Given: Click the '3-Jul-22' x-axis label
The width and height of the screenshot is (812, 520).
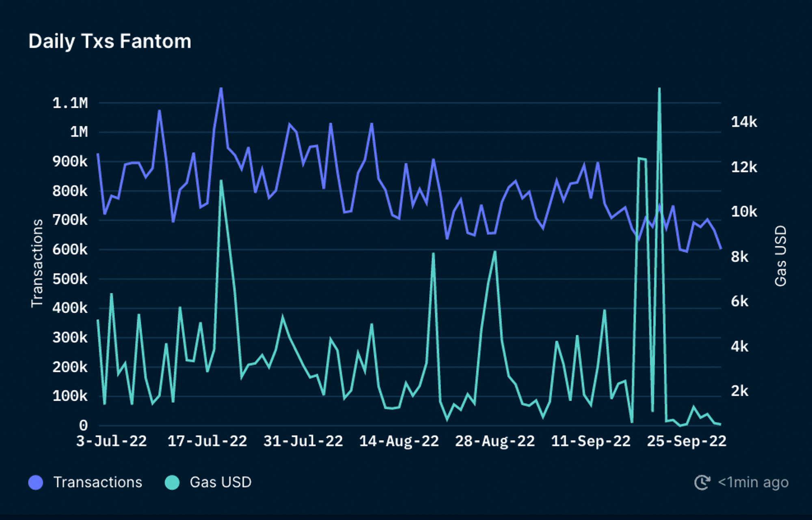Looking at the screenshot, I should pos(112,441).
